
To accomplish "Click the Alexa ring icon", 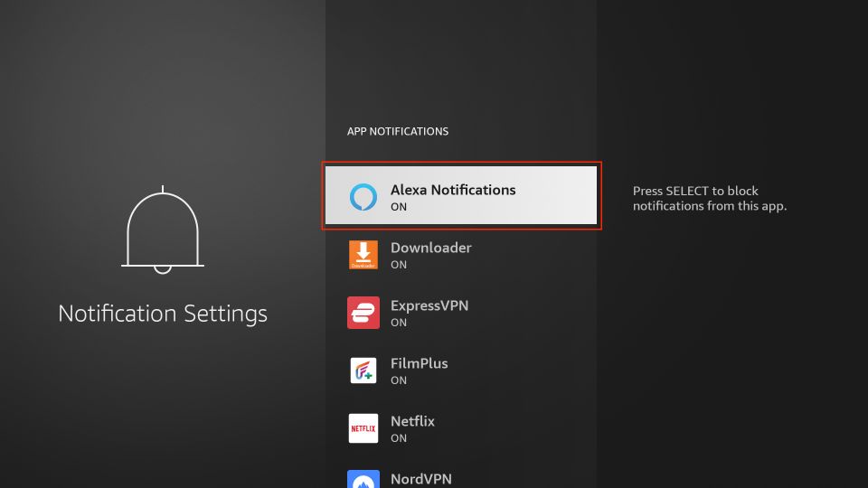I will 363,197.
